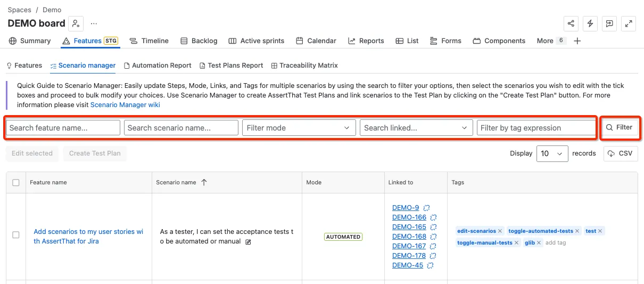The image size is (644, 284).
Task: Switch to Traceability Matrix sub-tab
Action: (x=304, y=66)
